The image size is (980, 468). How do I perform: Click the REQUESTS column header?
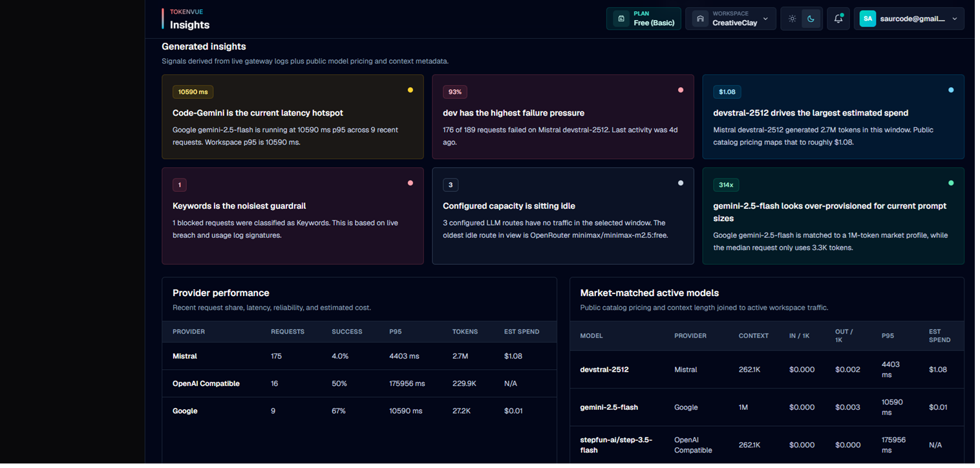(x=288, y=332)
